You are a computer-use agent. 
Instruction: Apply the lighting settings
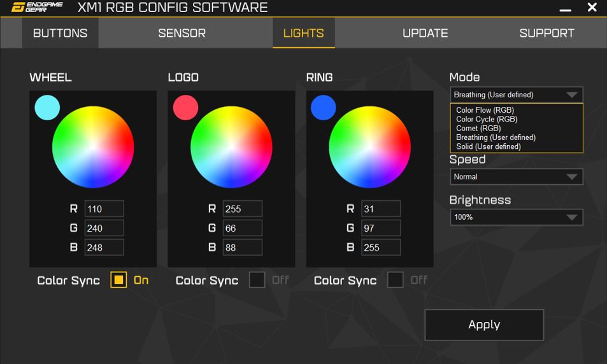484,325
